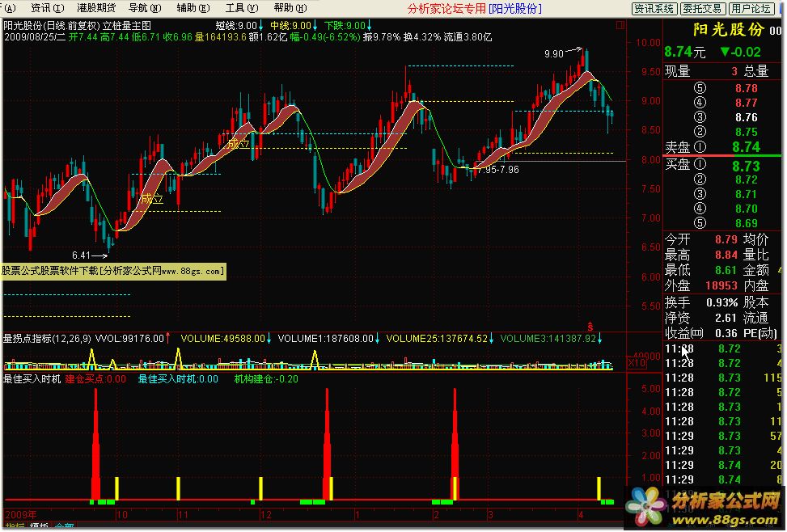
Task: Click the 最高 value 8.84
Action: pos(726,255)
